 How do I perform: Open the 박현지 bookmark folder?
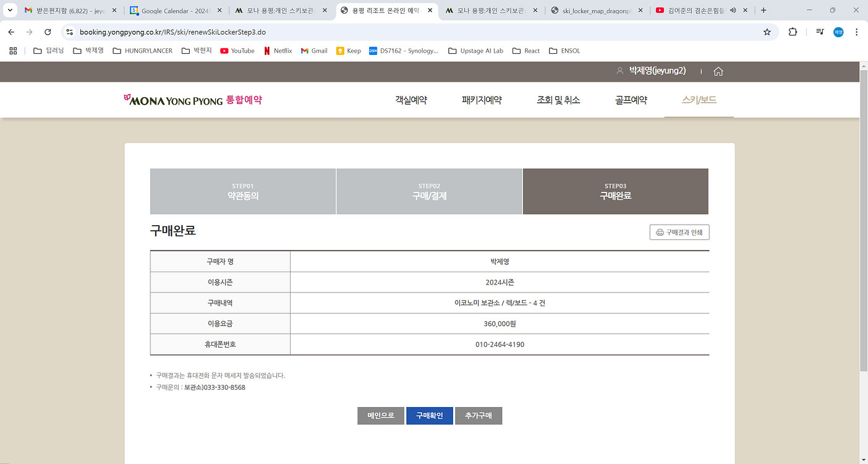pyautogui.click(x=197, y=51)
